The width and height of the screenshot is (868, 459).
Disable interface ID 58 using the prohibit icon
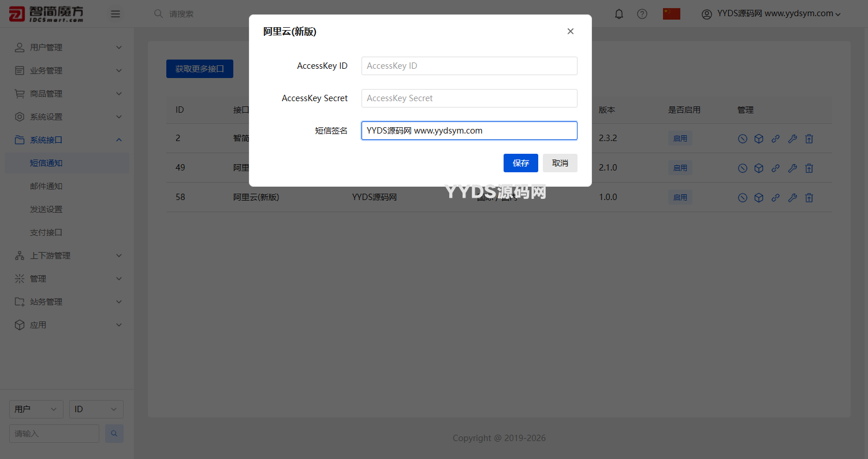point(742,197)
